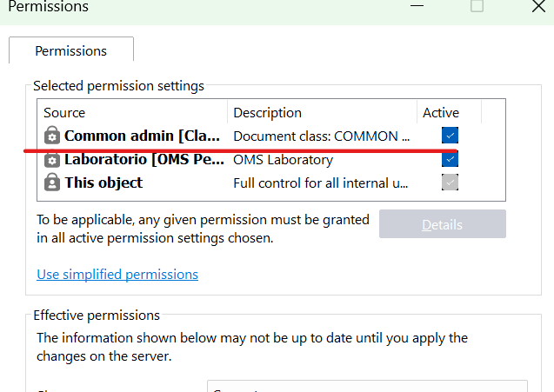Screen dimensions: 554x392
Task: Click the 'OMS Laboratory' description cell
Action: (283, 160)
